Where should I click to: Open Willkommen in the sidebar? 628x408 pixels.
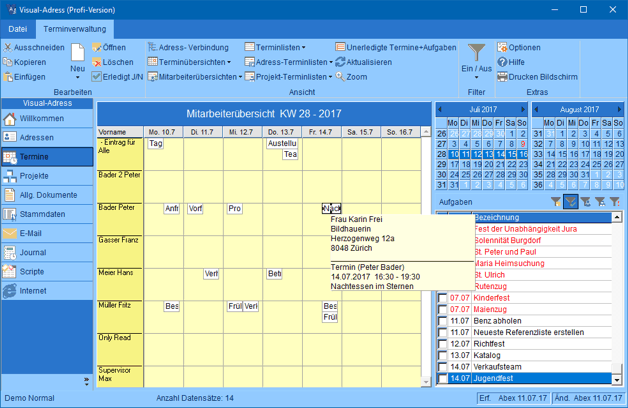coord(47,119)
